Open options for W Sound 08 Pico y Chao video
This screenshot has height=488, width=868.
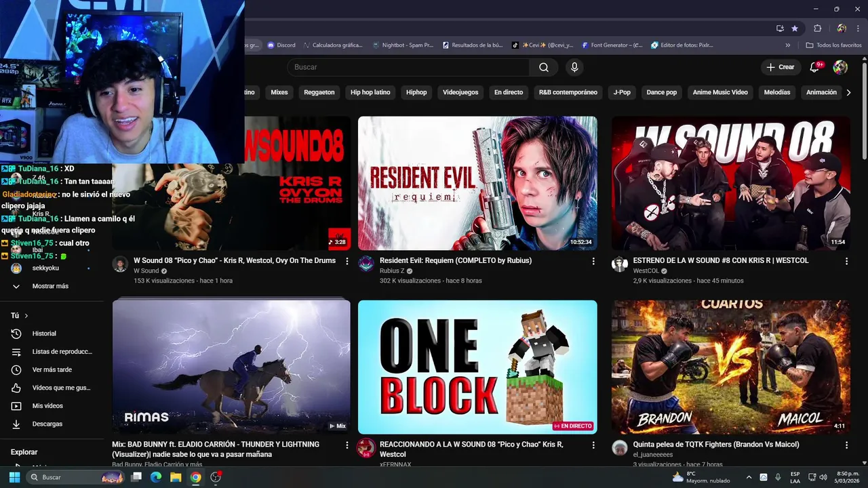pyautogui.click(x=347, y=261)
